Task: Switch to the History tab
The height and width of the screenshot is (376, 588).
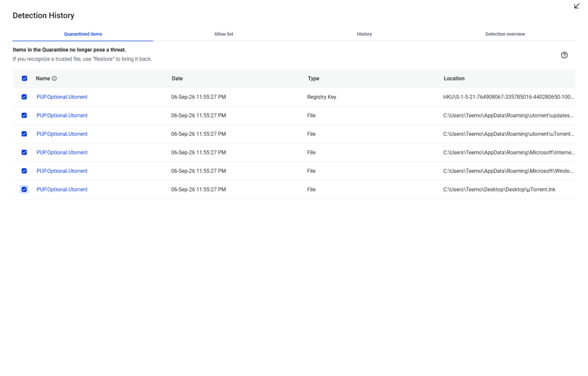Action: (365, 34)
